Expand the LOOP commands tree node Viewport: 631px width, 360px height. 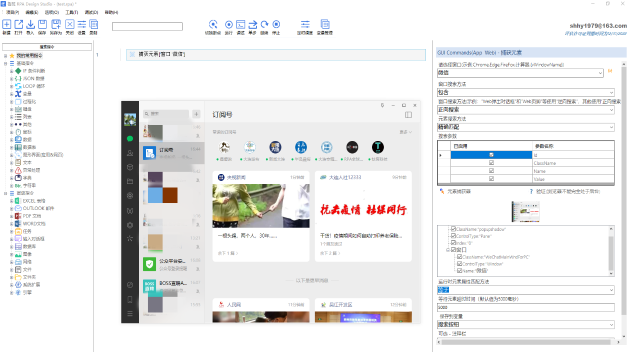coord(11,86)
